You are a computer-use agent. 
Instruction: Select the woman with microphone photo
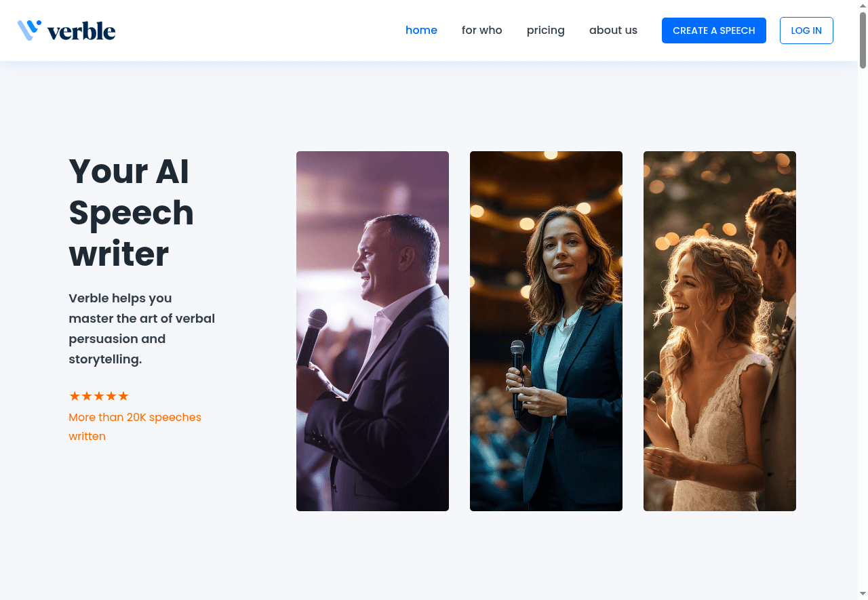coord(546,331)
